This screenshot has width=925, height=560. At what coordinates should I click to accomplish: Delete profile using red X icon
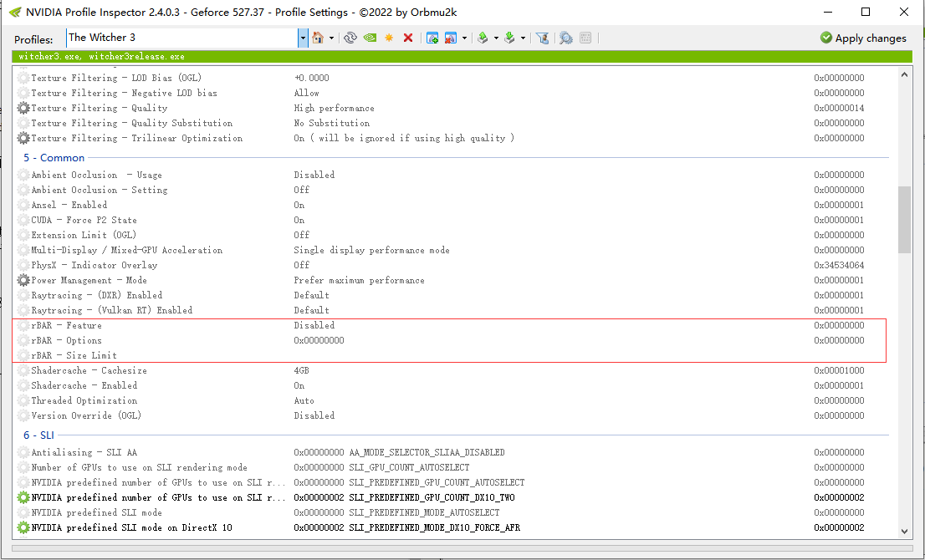(x=408, y=38)
